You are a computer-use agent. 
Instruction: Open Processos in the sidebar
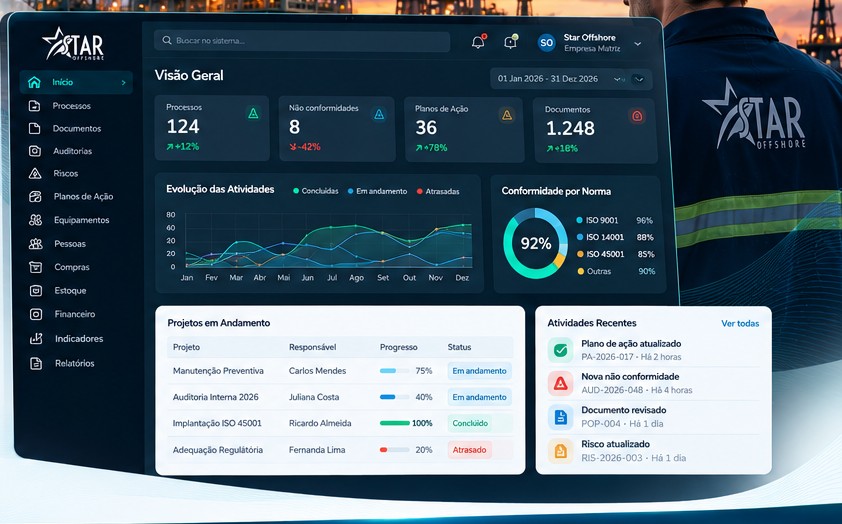click(x=71, y=106)
